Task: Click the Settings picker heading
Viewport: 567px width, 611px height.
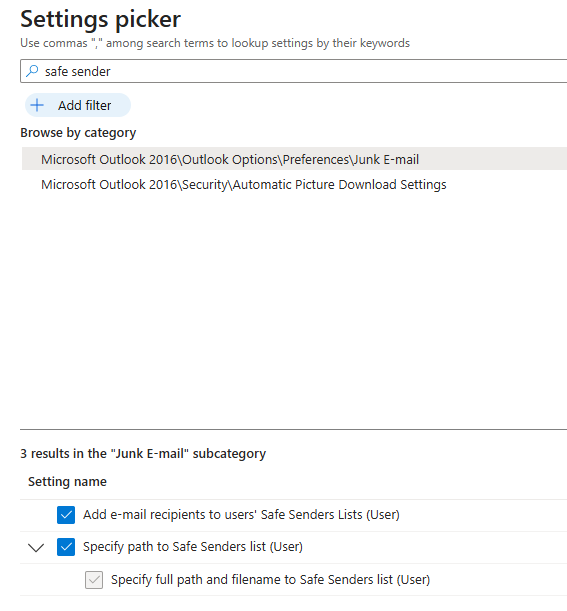Action: pyautogui.click(x=101, y=19)
